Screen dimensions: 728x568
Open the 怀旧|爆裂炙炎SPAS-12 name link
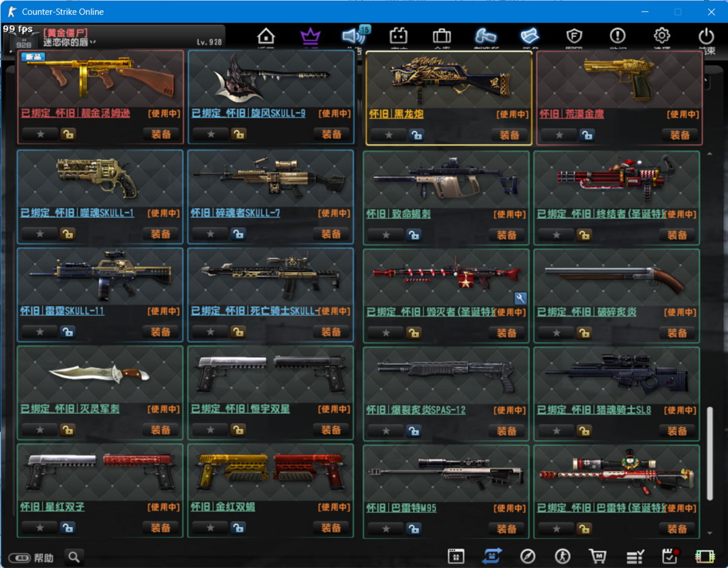[416, 410]
